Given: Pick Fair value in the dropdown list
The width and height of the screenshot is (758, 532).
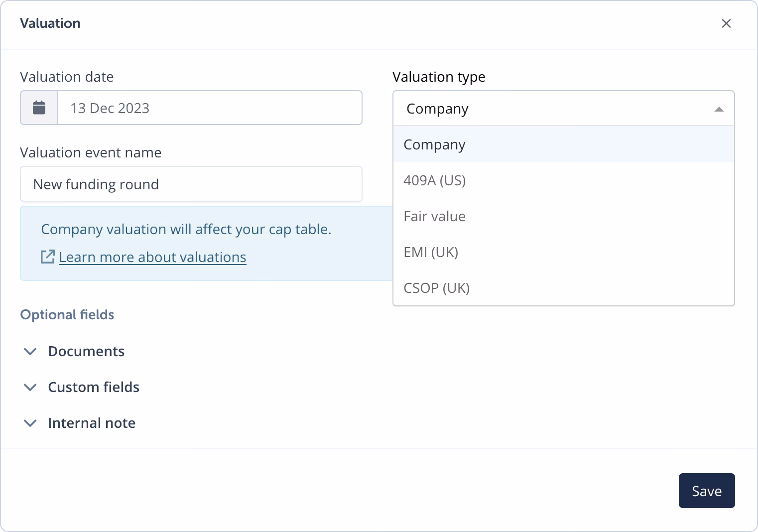Looking at the screenshot, I should coord(564,216).
